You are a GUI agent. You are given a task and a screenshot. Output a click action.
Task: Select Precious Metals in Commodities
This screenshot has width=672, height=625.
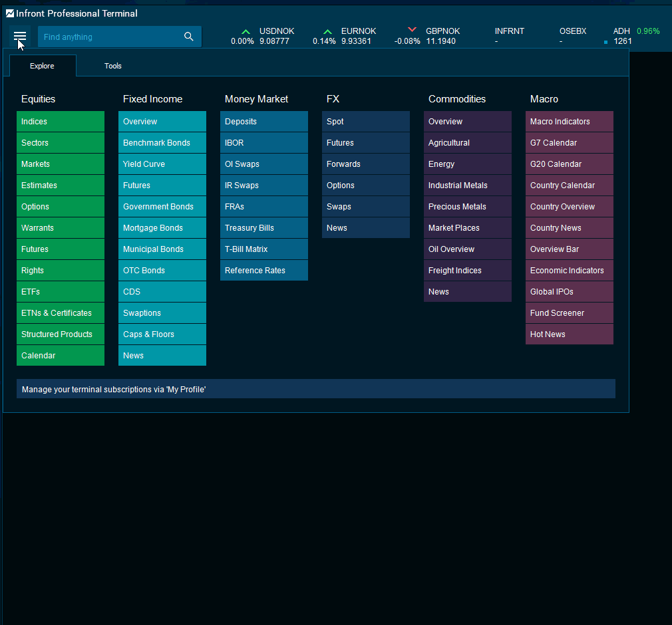coord(468,207)
